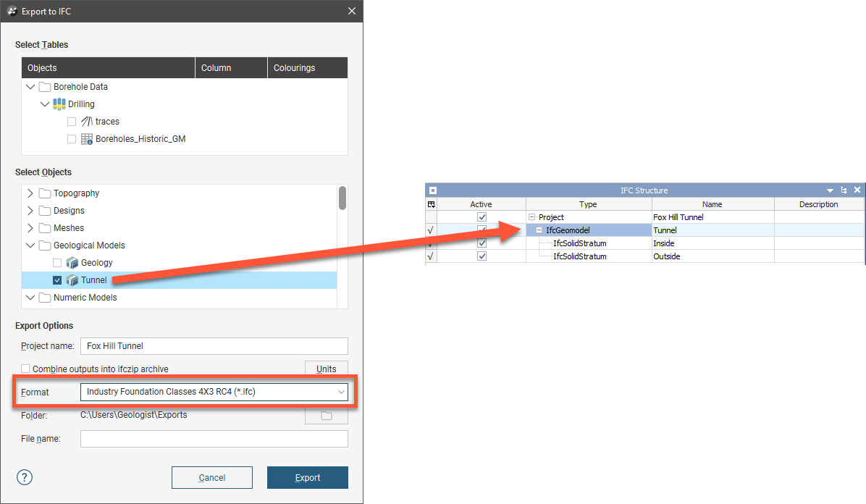Click the Designs folder icon

point(45,211)
